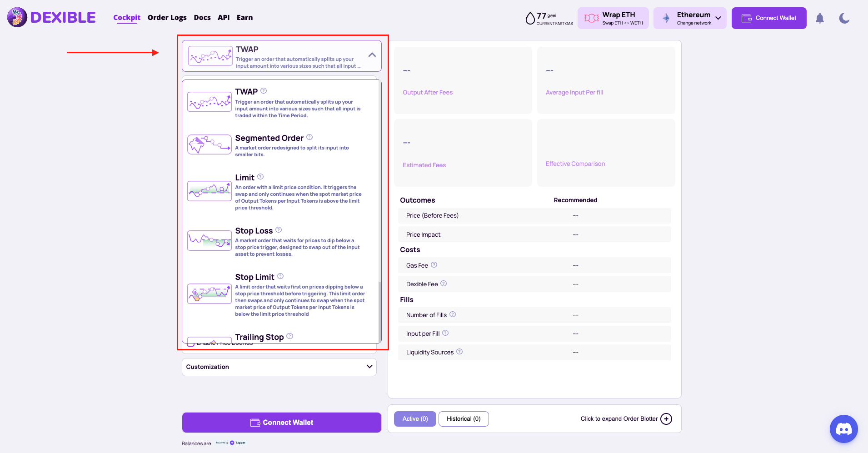Click the Price (Before Fees) row
The height and width of the screenshot is (453, 868).
pyautogui.click(x=534, y=216)
